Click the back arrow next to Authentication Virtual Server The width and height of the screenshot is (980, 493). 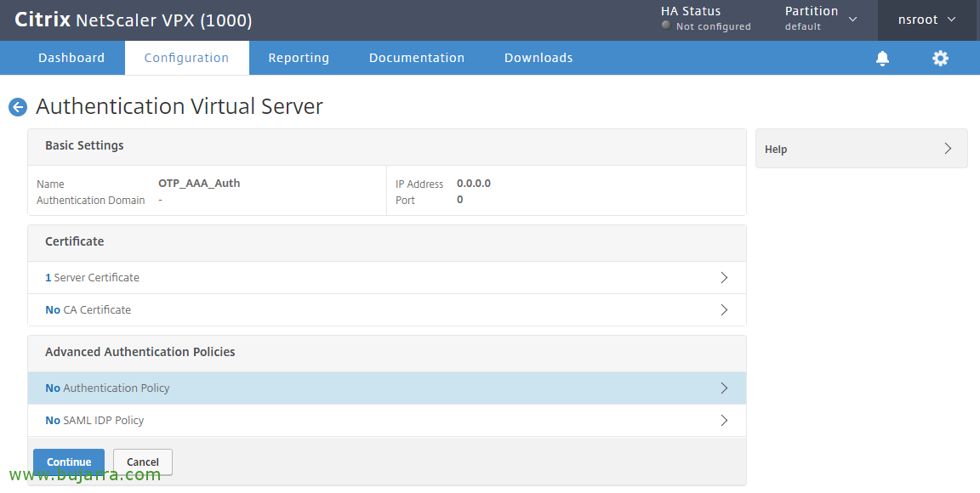pyautogui.click(x=18, y=107)
